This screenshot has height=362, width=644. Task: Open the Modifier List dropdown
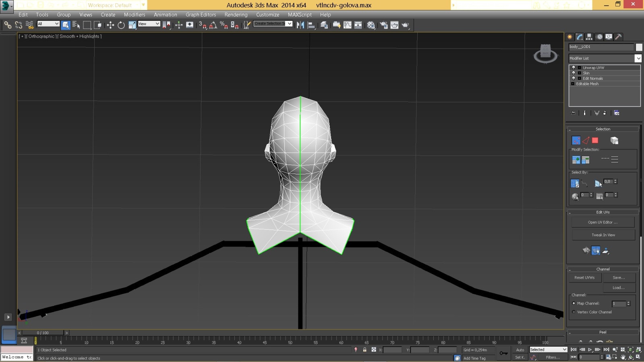coord(605,58)
